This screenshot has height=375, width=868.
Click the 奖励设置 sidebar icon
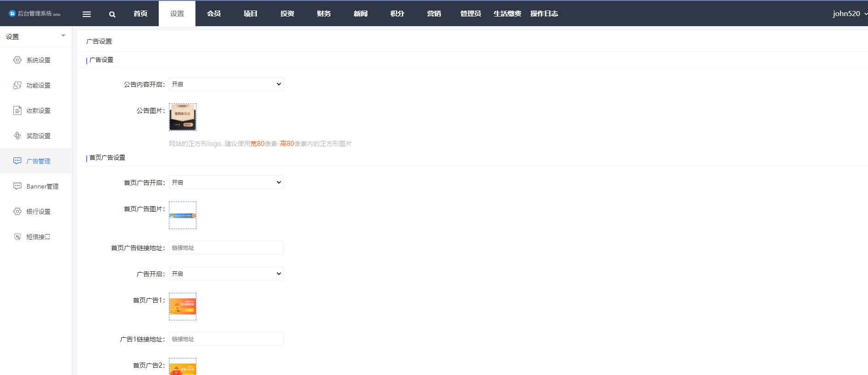(x=17, y=136)
